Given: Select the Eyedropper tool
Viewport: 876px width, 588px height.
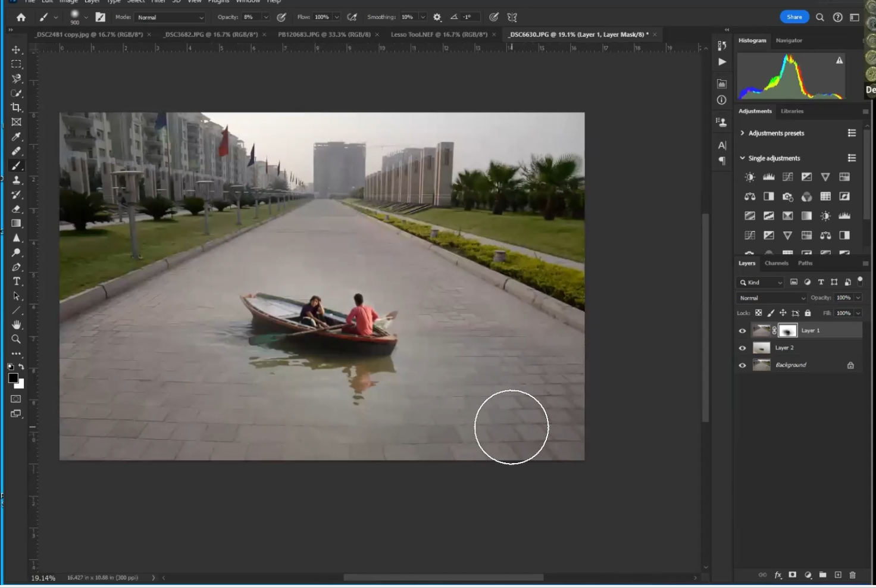Looking at the screenshot, I should (16, 137).
